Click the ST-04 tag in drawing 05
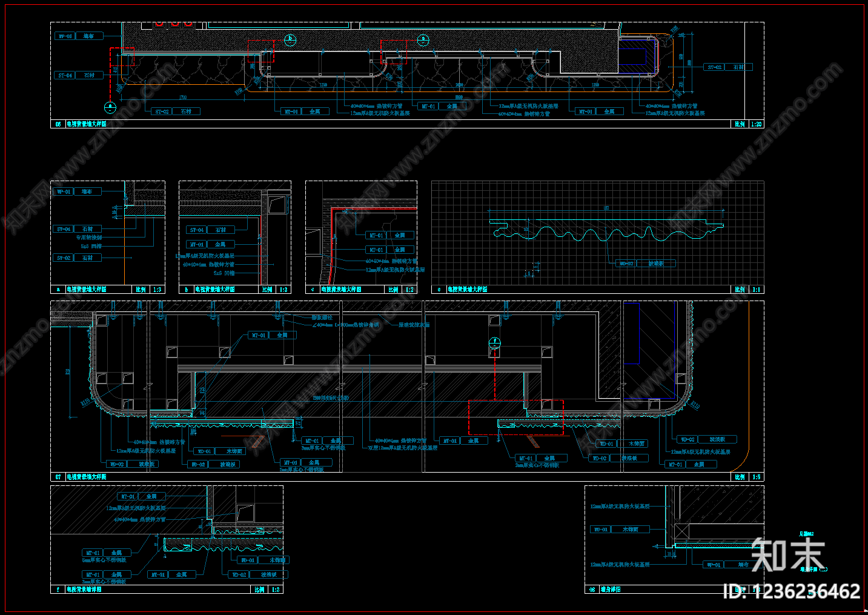This screenshot has height=615, width=868. point(65,76)
